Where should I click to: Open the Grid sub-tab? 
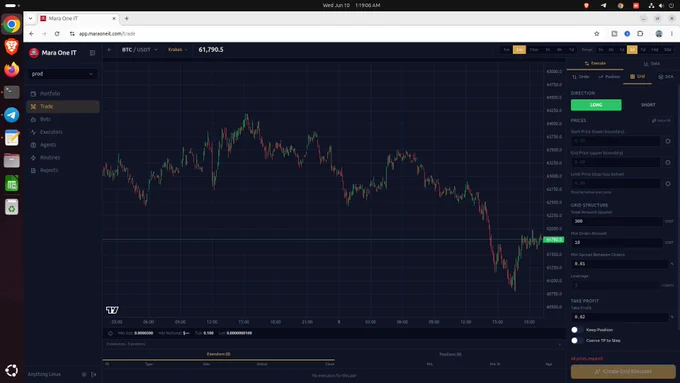pos(638,77)
